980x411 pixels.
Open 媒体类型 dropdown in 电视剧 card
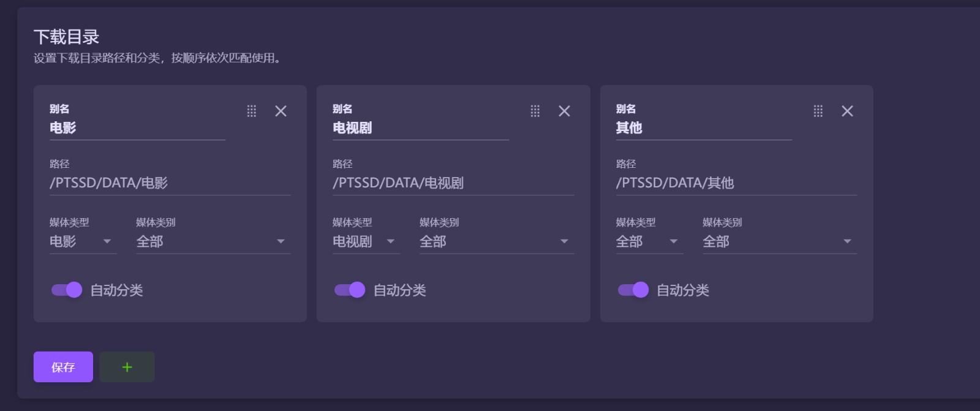366,242
